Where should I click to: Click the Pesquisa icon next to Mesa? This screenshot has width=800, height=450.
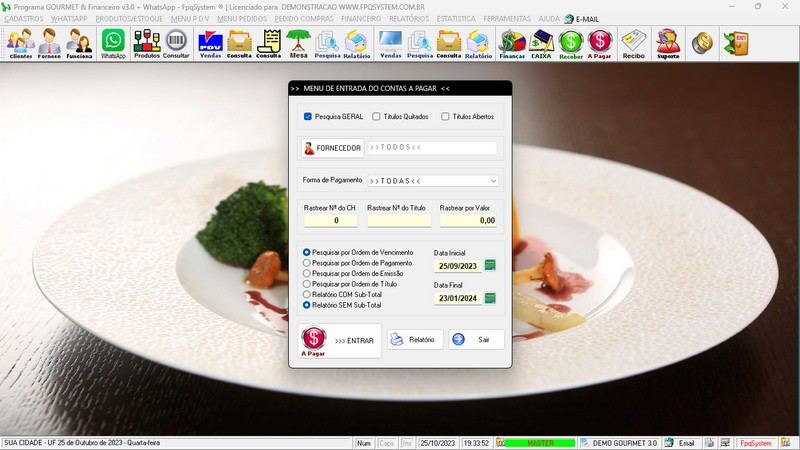tap(327, 43)
